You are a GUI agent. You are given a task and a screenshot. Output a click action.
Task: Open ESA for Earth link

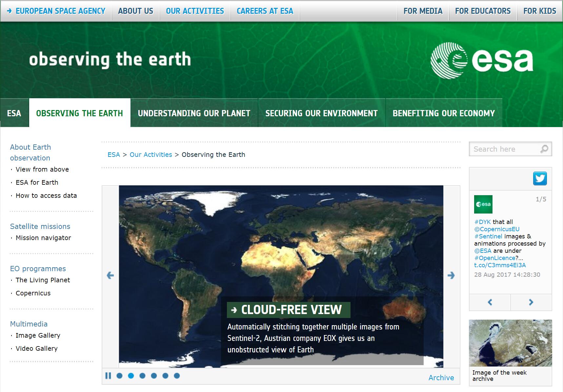coord(37,182)
